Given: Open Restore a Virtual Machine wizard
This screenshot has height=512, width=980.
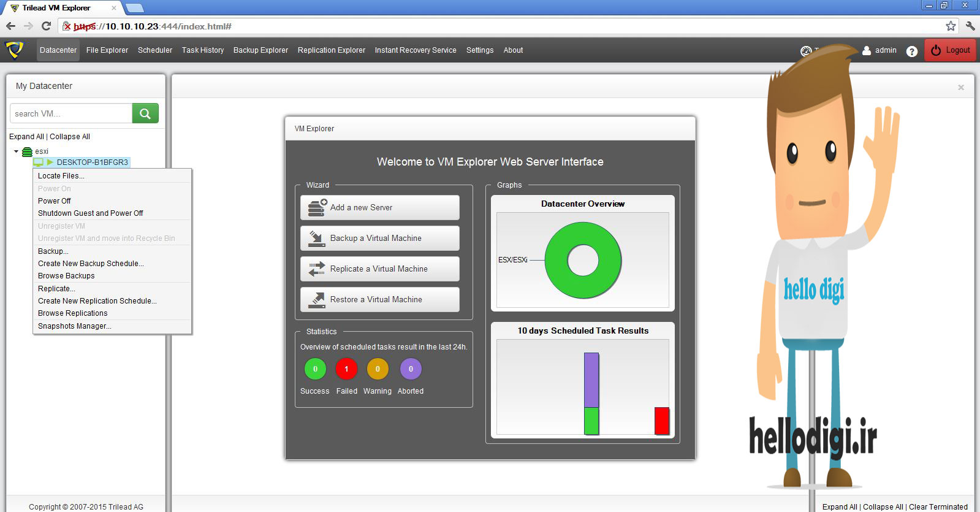Looking at the screenshot, I should pos(380,299).
